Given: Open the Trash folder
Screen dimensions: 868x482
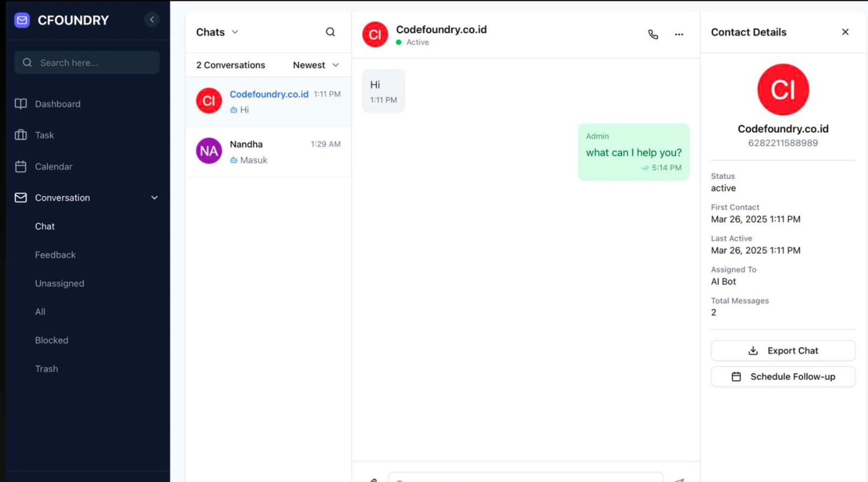Looking at the screenshot, I should (46, 368).
